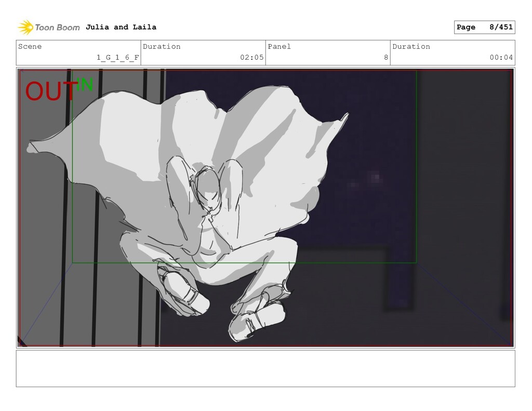This screenshot has height=411, width=532.
Task: Click scene duration value '02:05'
Action: [x=252, y=57]
